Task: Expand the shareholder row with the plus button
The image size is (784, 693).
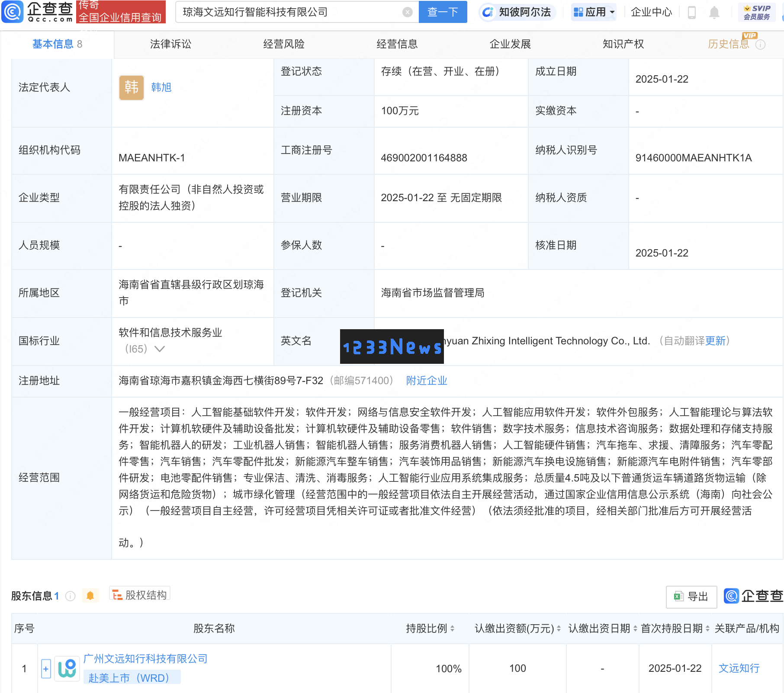Action: coord(46,668)
